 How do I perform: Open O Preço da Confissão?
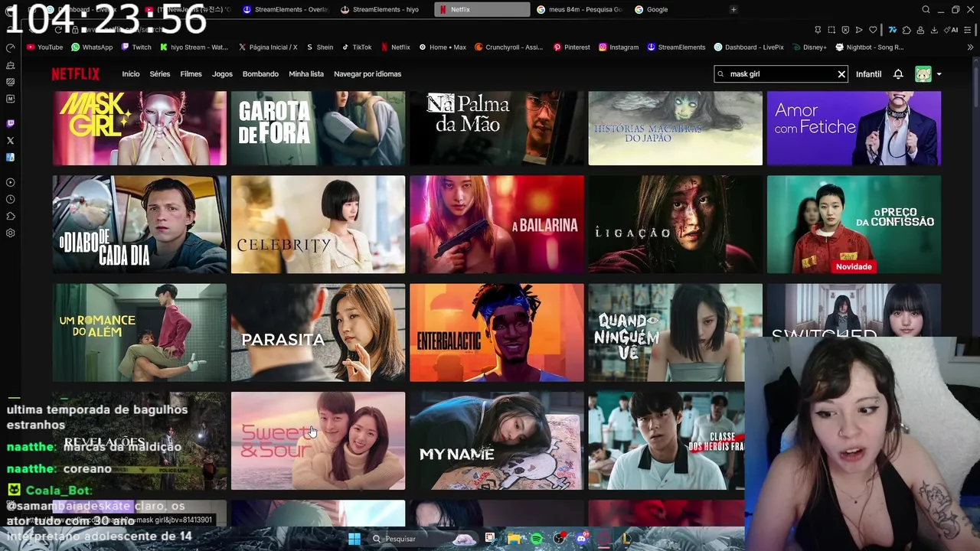(x=854, y=224)
